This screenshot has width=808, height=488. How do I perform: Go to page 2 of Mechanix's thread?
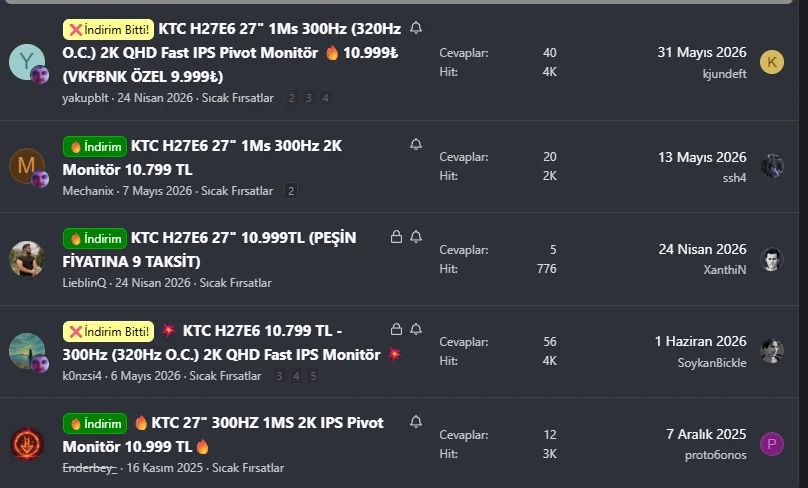pos(291,191)
